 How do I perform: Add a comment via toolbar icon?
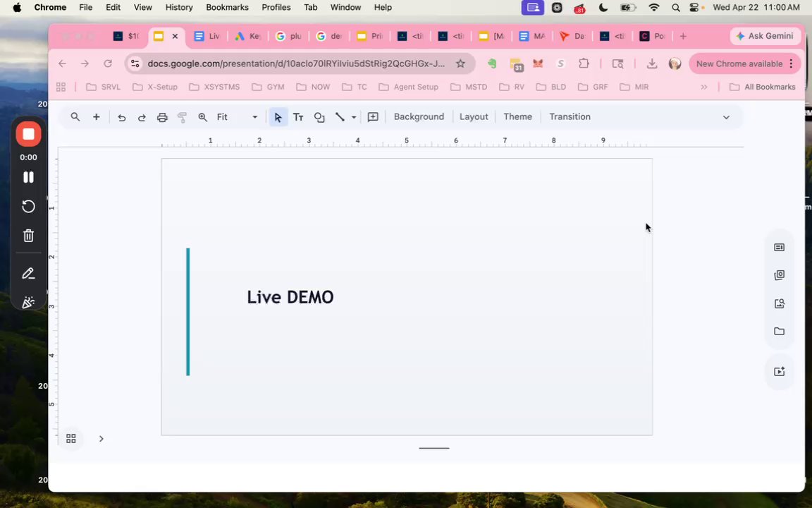coord(373,117)
